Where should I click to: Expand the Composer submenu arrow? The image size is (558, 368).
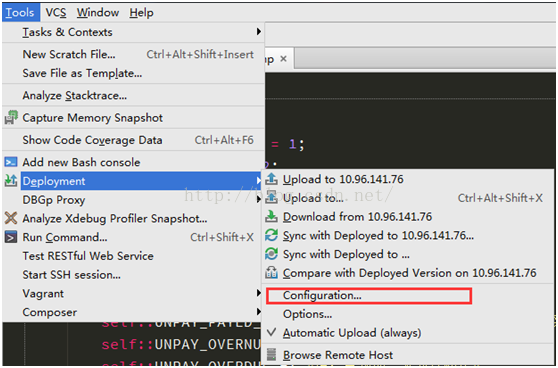[x=259, y=312]
